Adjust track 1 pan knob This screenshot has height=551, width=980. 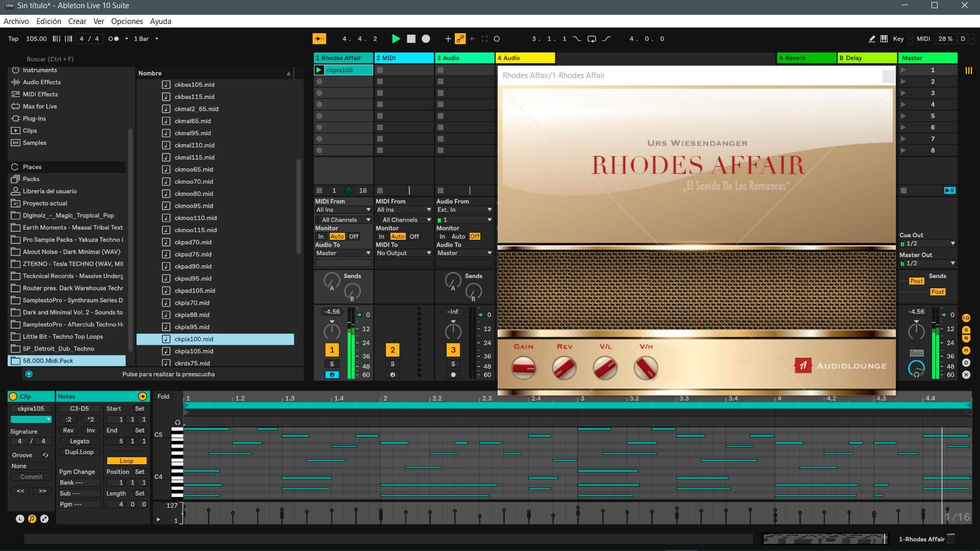pyautogui.click(x=332, y=331)
